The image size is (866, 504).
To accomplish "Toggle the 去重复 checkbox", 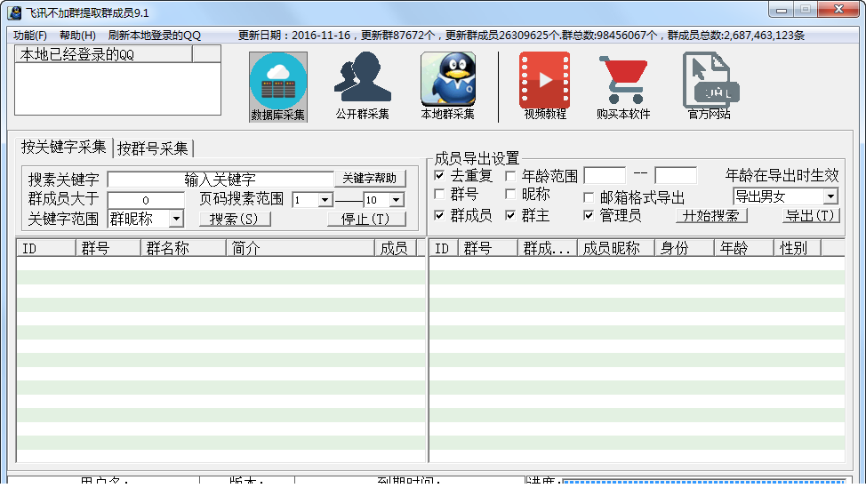I will 439,175.
